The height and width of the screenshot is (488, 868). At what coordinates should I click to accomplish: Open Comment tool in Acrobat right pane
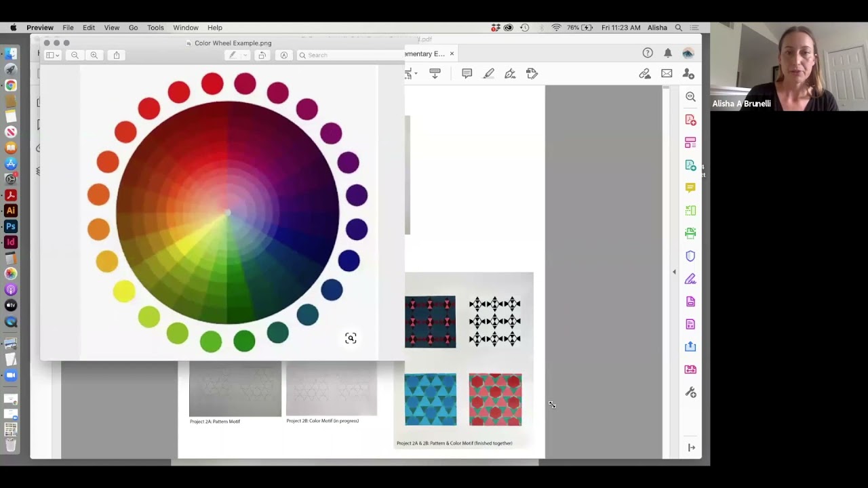pyautogui.click(x=690, y=188)
